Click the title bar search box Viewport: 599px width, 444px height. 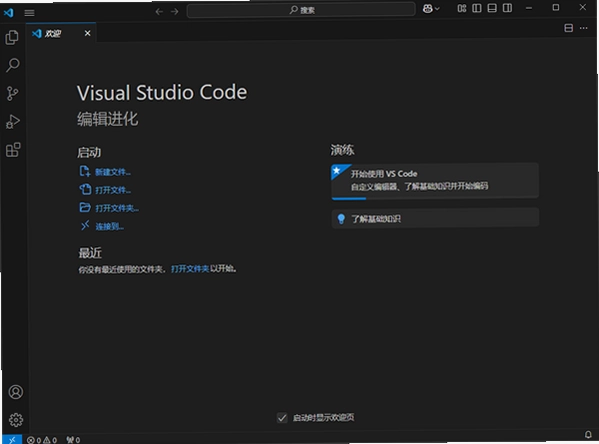(301, 10)
